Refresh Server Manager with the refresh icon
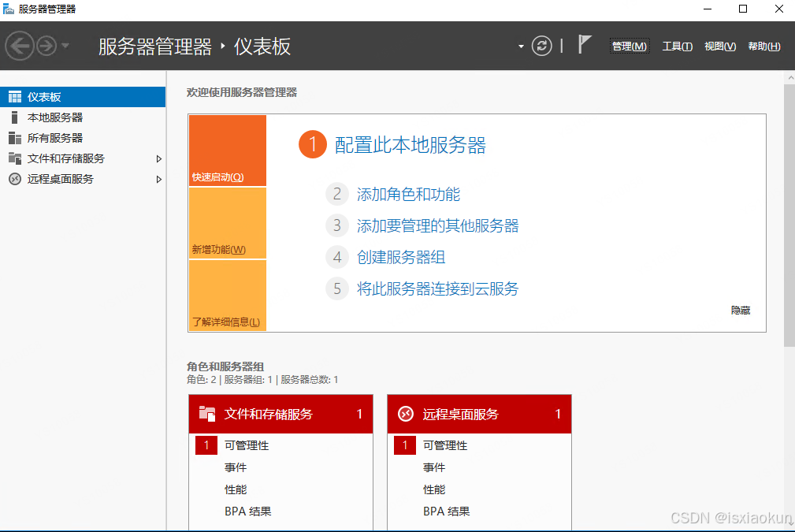Image resolution: width=795 pixels, height=532 pixels. point(541,46)
